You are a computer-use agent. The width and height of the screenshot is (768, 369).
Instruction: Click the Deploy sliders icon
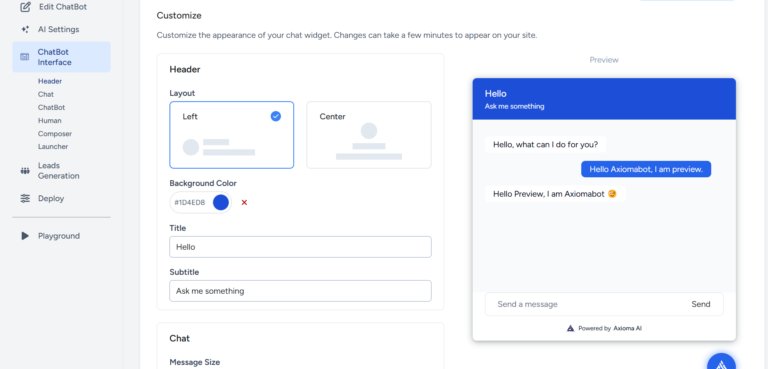coord(25,198)
